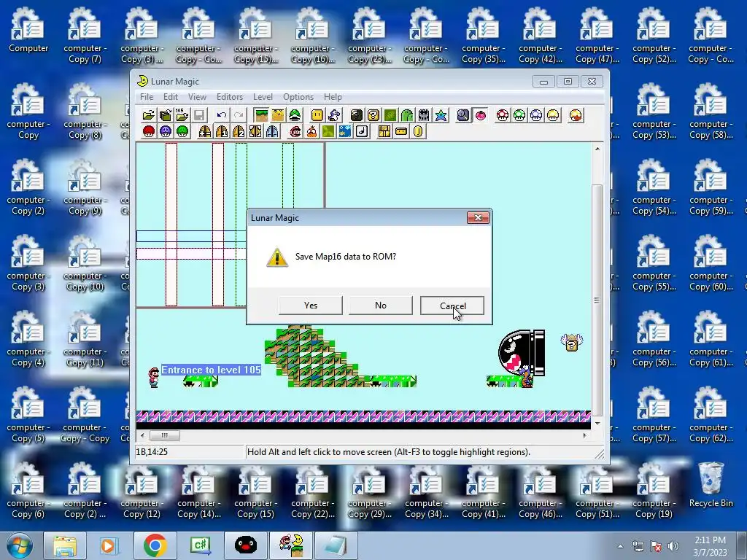The width and height of the screenshot is (747, 560).
Task: Click the horizontal scrollbar left arrow
Action: [142, 435]
